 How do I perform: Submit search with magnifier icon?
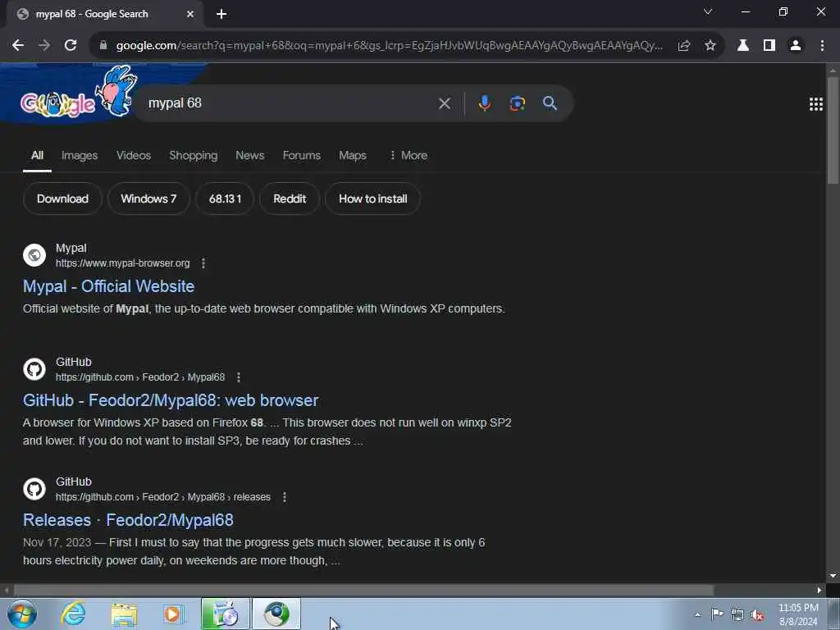550,103
